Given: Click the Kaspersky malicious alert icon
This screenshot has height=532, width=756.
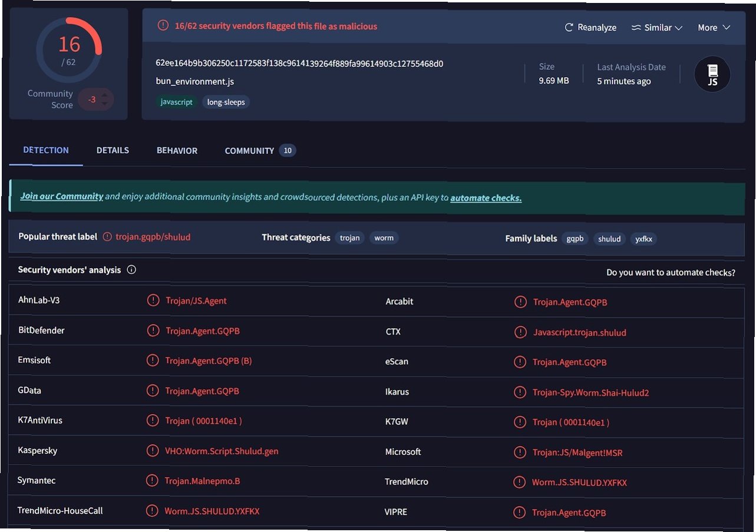Looking at the screenshot, I should point(153,451).
